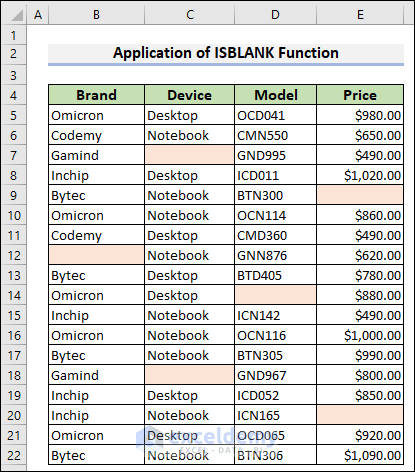Click cell with model BTN305
415x472 pixels.
click(275, 355)
